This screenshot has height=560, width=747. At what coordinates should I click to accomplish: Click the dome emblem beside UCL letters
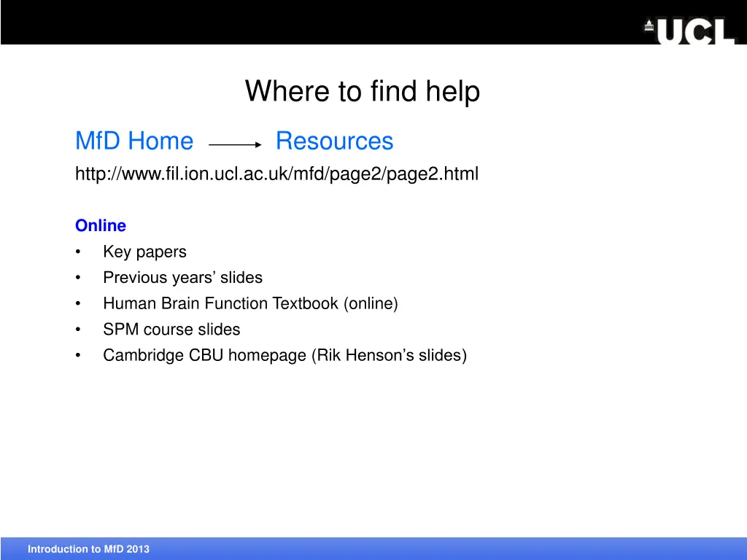649,27
